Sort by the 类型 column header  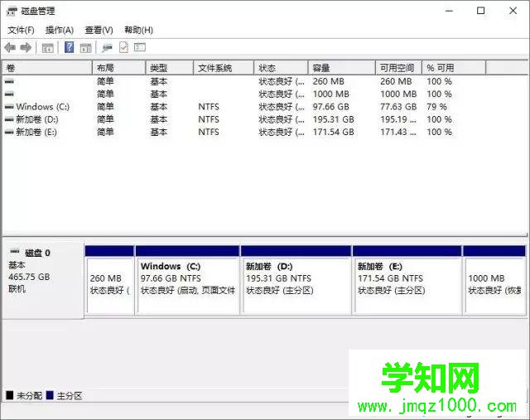click(170, 68)
